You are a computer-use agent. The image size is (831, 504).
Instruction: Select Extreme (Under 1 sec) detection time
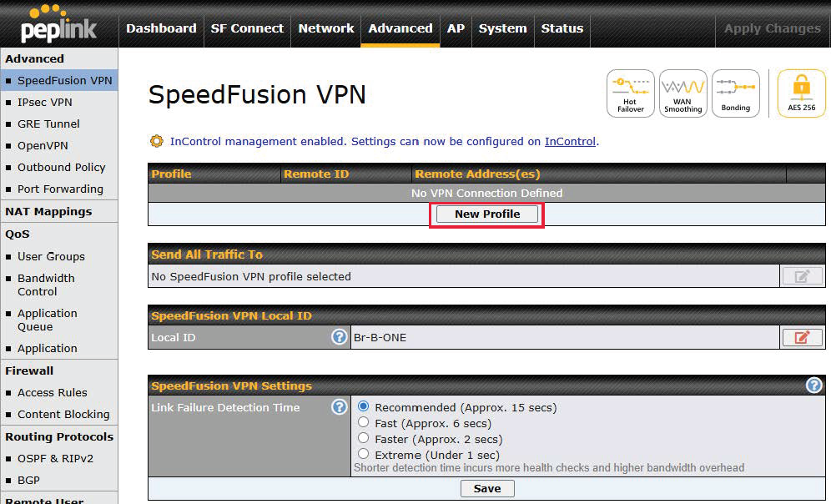pyautogui.click(x=363, y=454)
